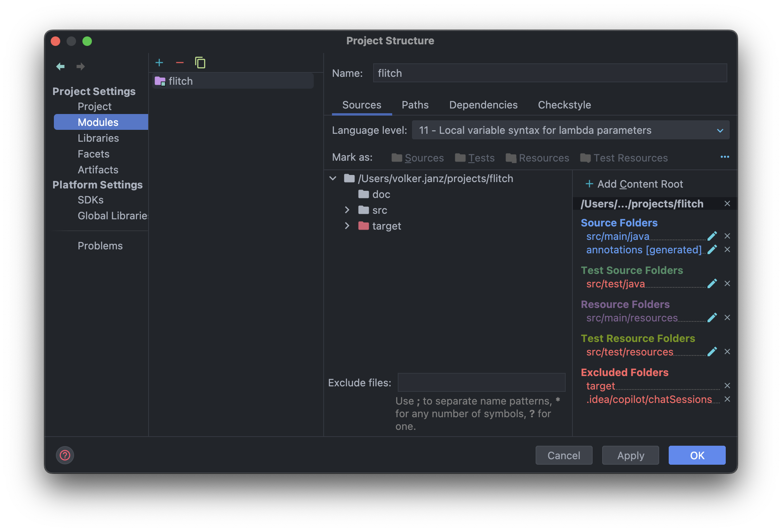Image resolution: width=782 pixels, height=532 pixels.
Task: Switch to the Dependencies tab
Action: (x=483, y=104)
